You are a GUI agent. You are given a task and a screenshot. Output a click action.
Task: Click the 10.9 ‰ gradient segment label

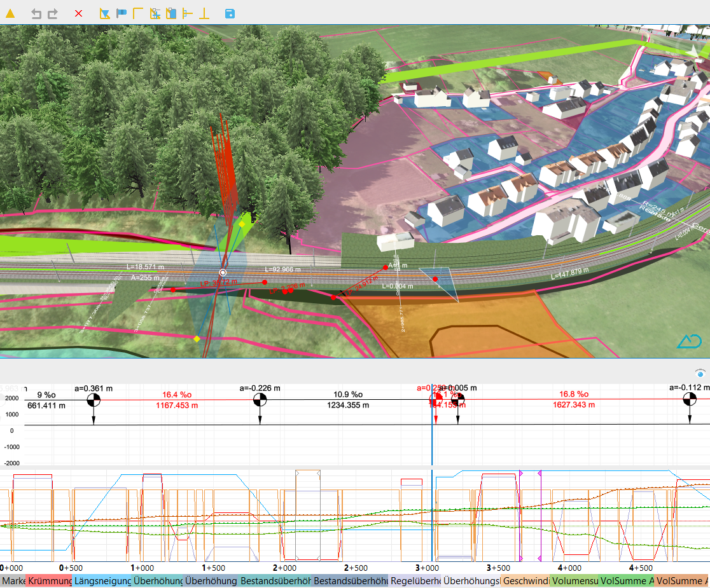point(348,394)
